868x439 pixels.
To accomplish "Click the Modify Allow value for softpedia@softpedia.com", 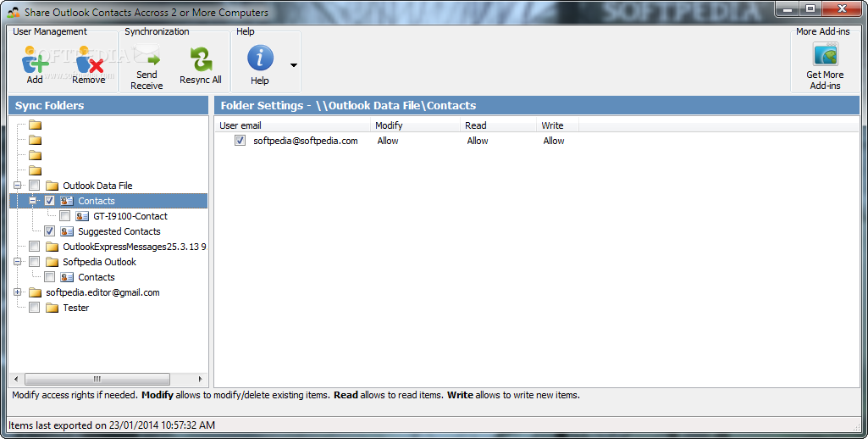I will [388, 141].
